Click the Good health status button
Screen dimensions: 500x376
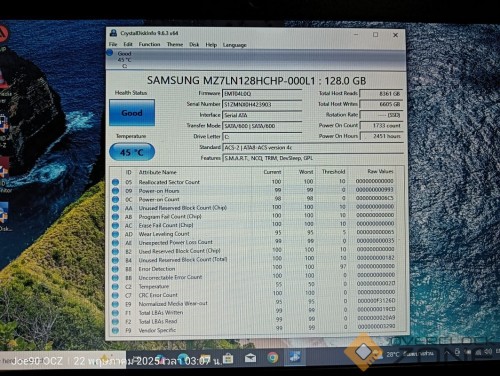click(x=132, y=113)
